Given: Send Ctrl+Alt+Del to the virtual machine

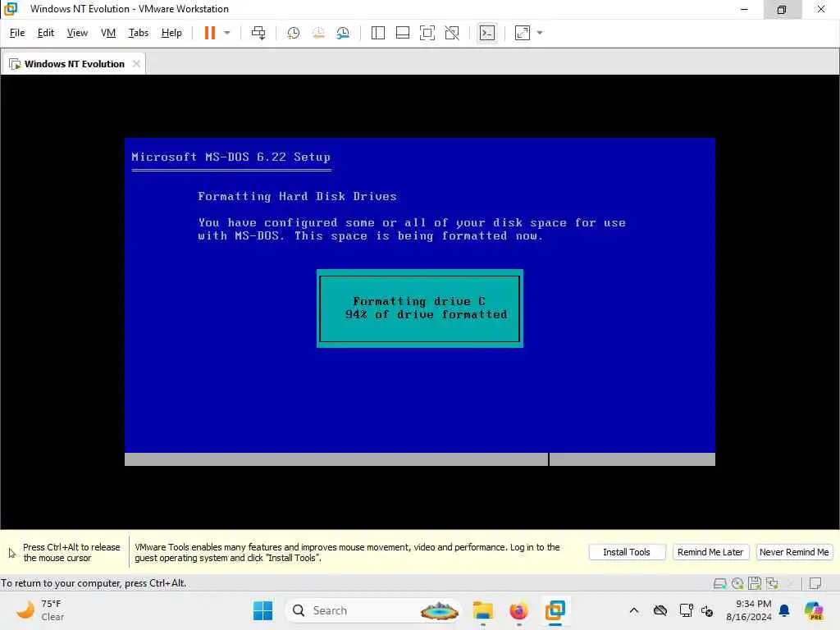Looking at the screenshot, I should click(x=258, y=33).
